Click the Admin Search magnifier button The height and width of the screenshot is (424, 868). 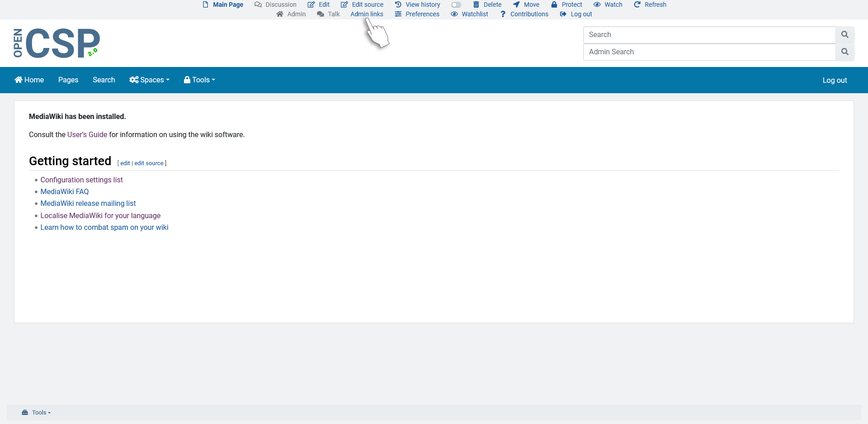point(844,52)
